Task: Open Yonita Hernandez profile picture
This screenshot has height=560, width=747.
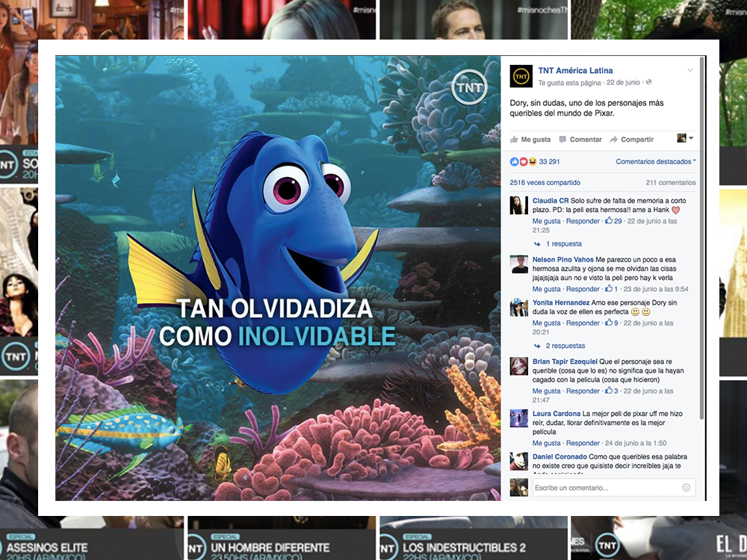Action: click(519, 307)
